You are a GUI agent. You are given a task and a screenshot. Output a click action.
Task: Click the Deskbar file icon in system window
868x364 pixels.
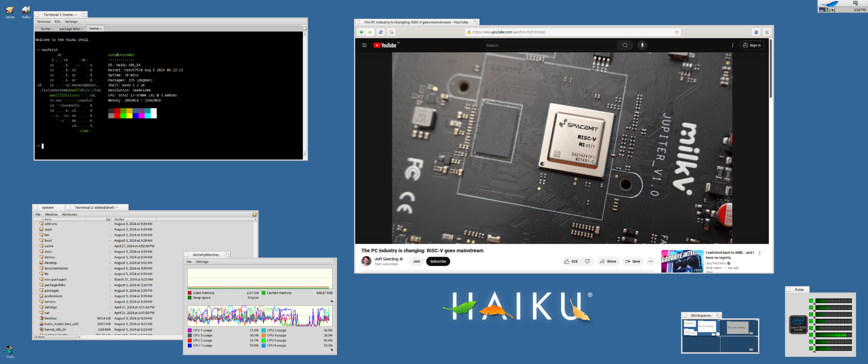(41, 318)
